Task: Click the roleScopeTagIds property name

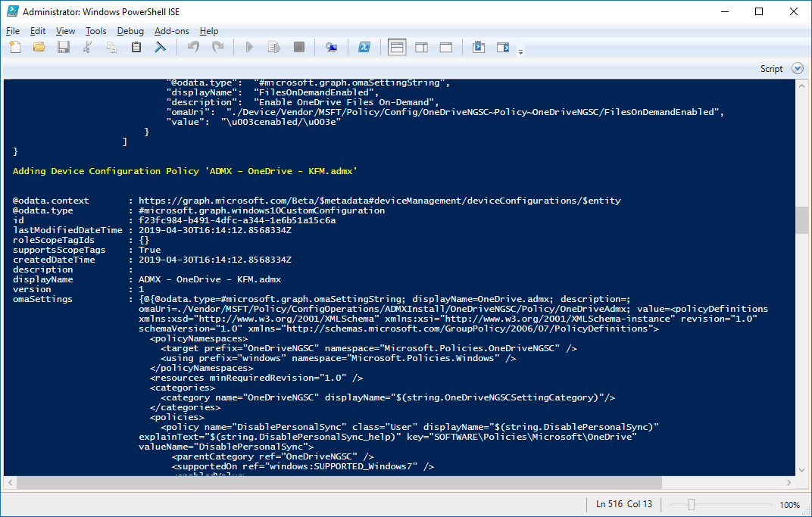Action: (53, 240)
